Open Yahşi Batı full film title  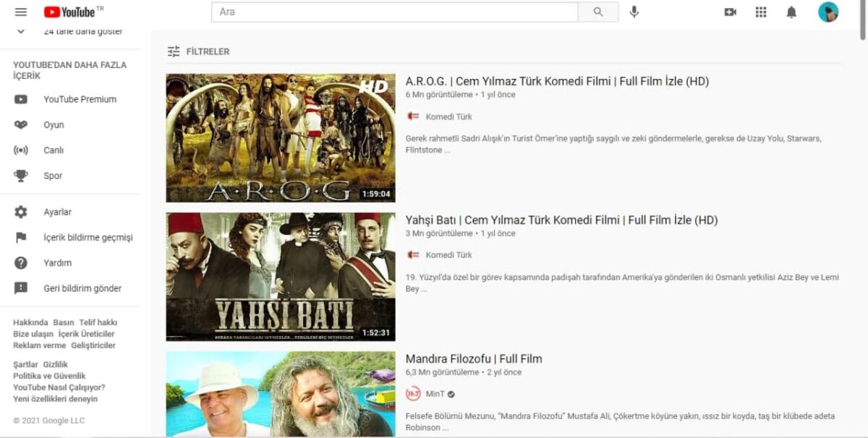561,220
